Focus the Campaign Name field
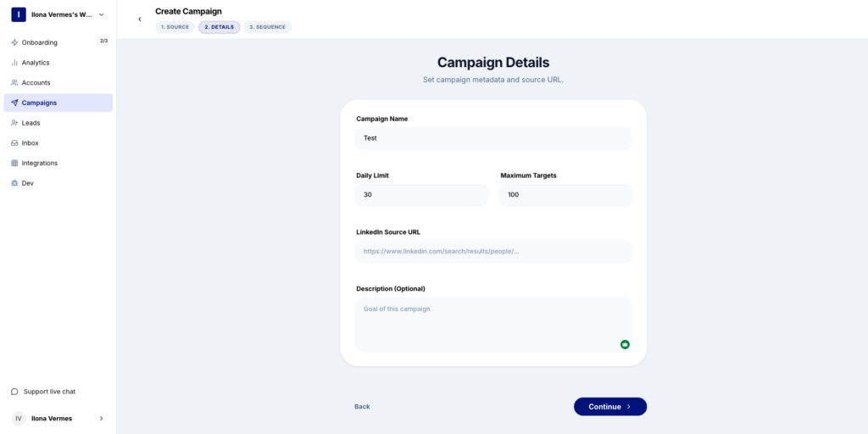This screenshot has width=868, height=434. [493, 138]
